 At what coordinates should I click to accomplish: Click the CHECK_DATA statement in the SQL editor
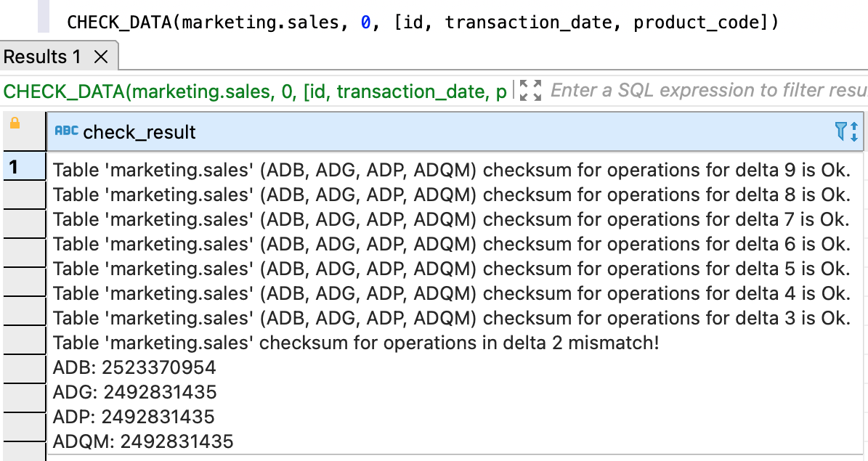423,22
